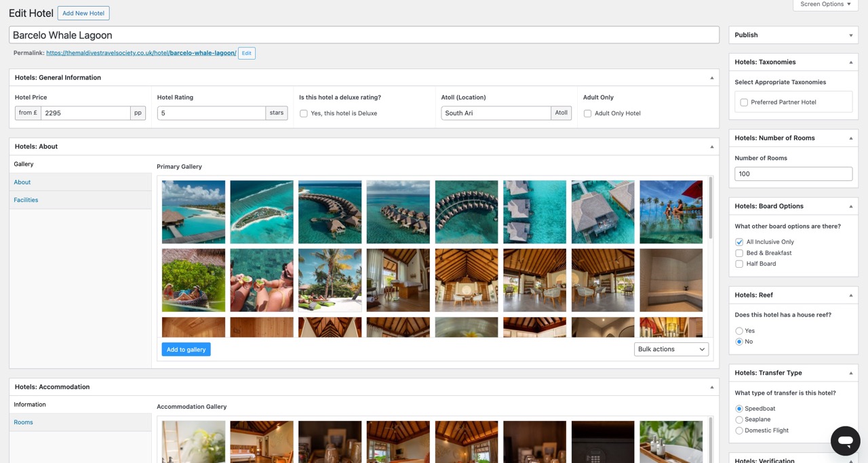Click the Number of Rooms input field

coord(793,174)
